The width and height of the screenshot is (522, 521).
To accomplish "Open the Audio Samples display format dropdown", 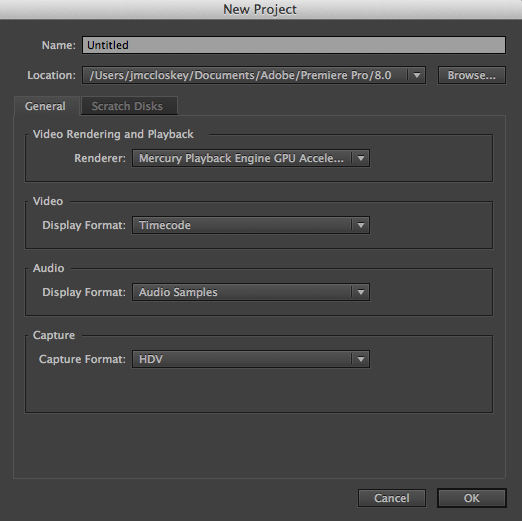I will point(251,292).
